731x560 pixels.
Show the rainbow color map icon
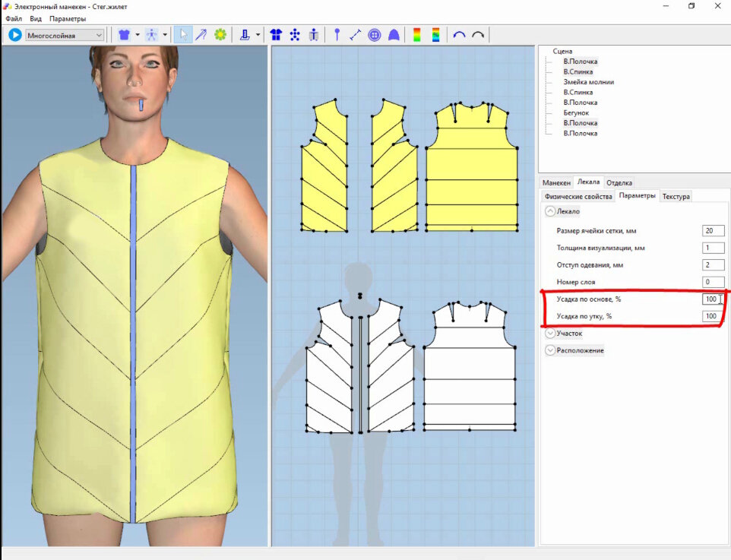[416, 35]
